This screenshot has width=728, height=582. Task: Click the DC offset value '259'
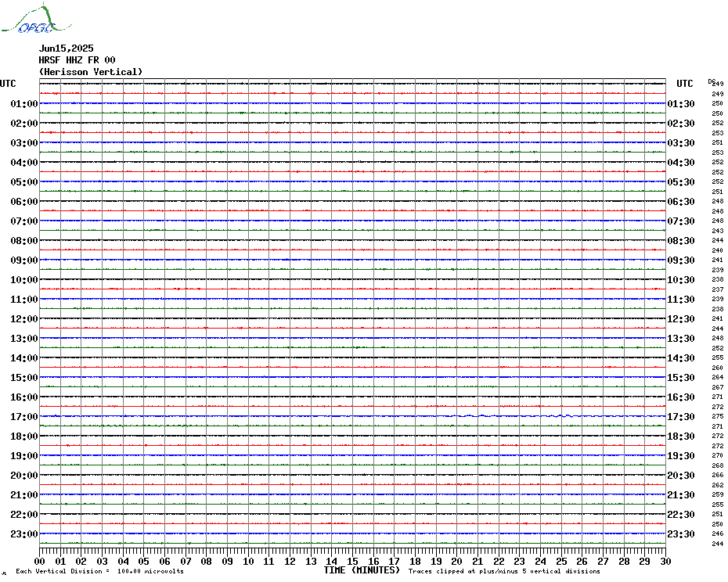(x=717, y=494)
